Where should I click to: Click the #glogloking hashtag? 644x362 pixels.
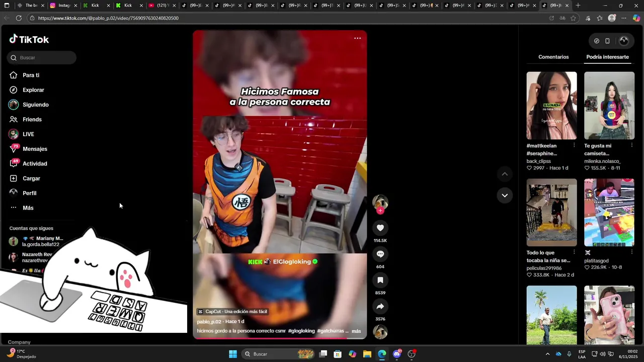coord(301,331)
